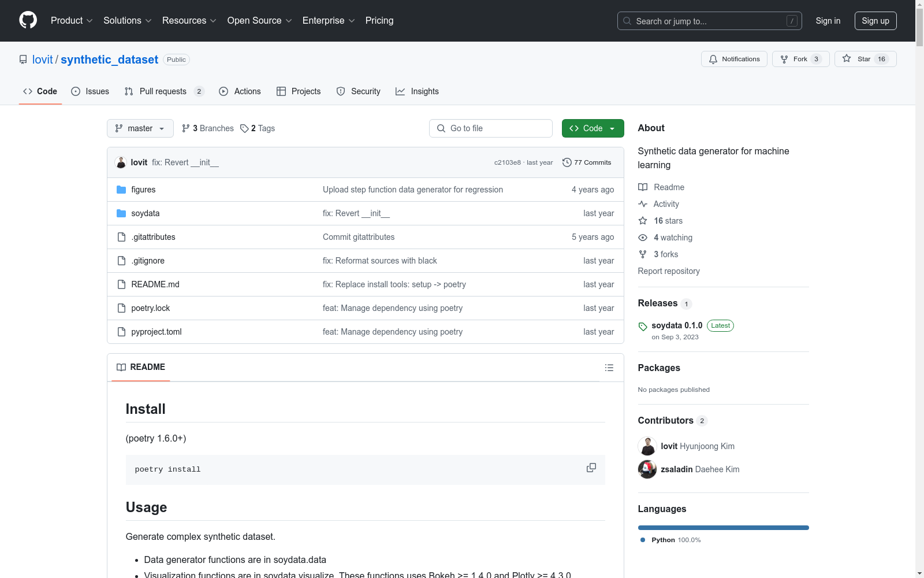View the 2 Tags link
The width and height of the screenshot is (924, 578).
pos(258,128)
